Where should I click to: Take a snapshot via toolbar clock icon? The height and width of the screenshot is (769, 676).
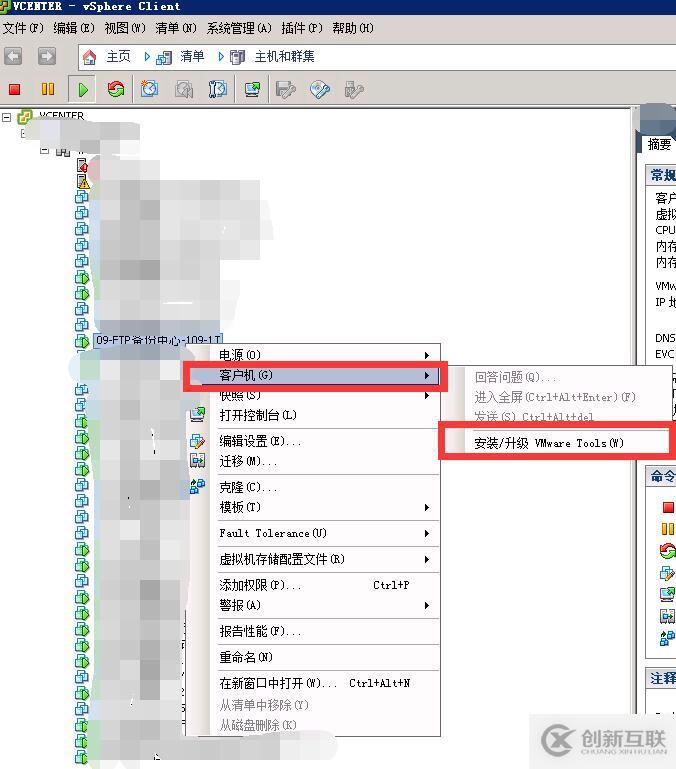click(x=150, y=89)
